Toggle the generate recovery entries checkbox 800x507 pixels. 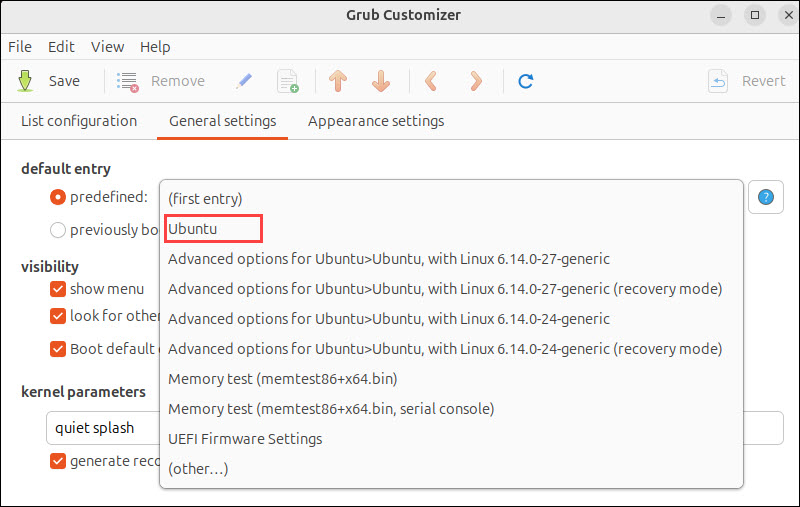[58, 461]
